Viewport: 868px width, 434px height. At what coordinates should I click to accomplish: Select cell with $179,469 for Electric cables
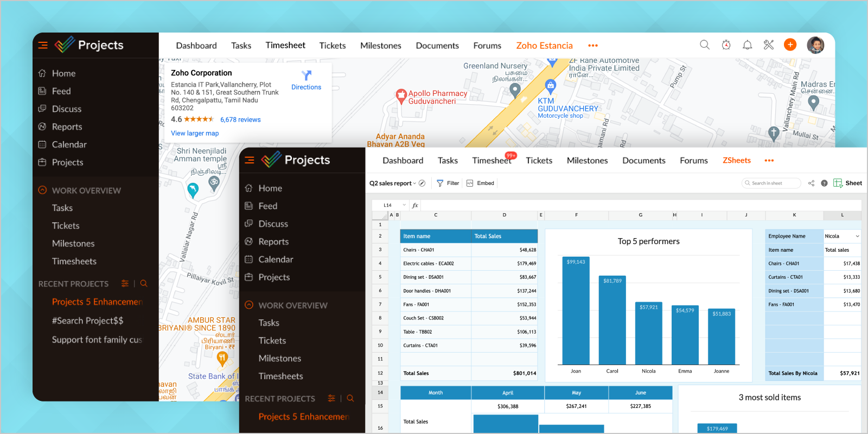click(x=505, y=264)
